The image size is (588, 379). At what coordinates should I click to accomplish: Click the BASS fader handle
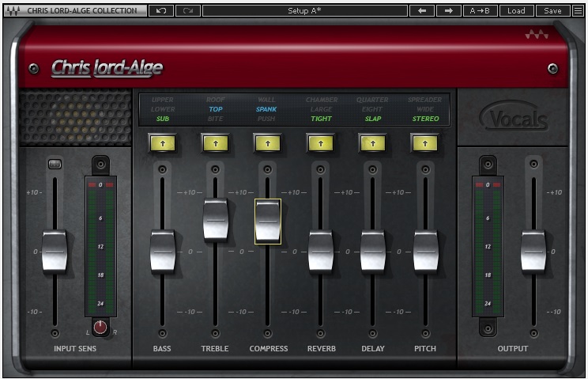(163, 251)
